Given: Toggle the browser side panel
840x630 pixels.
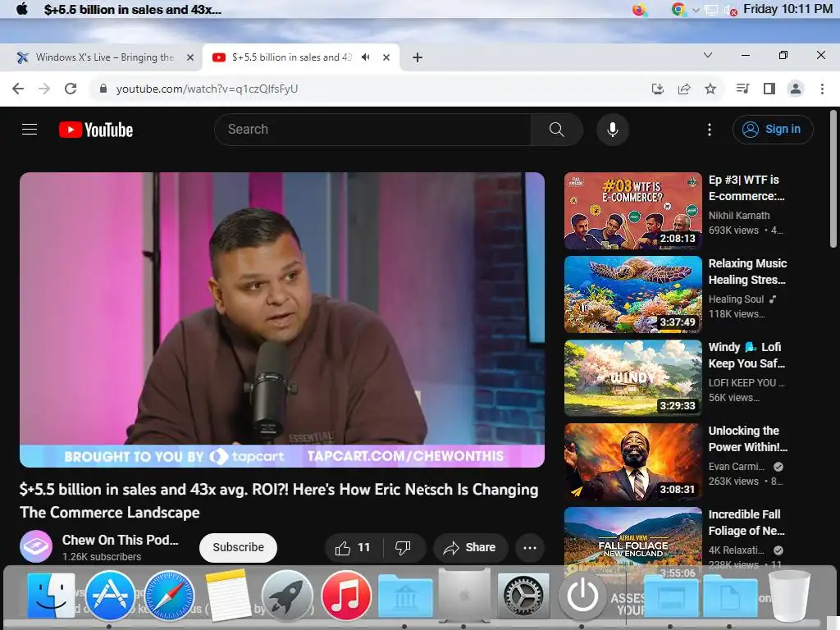Looking at the screenshot, I should (x=769, y=89).
